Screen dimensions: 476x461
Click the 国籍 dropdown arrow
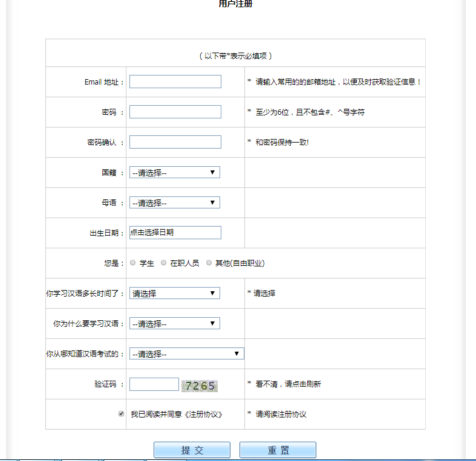(212, 172)
